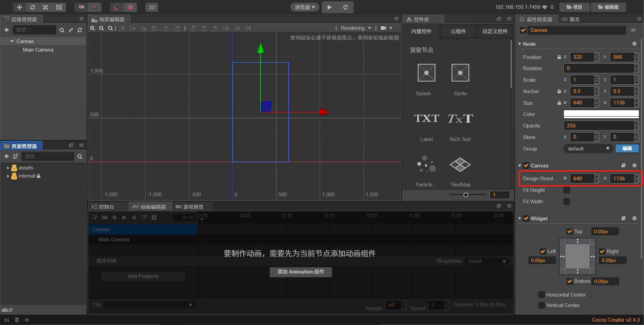The image size is (644, 325).
Task: Expand the internal folder
Action: click(8, 176)
